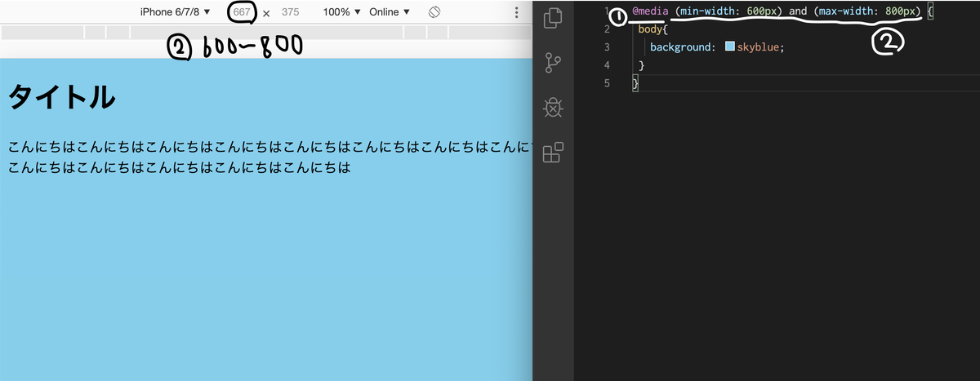Open the iPhone 6/7/8 device dropdown
Image resolution: width=980 pixels, height=381 pixels.
pos(175,12)
